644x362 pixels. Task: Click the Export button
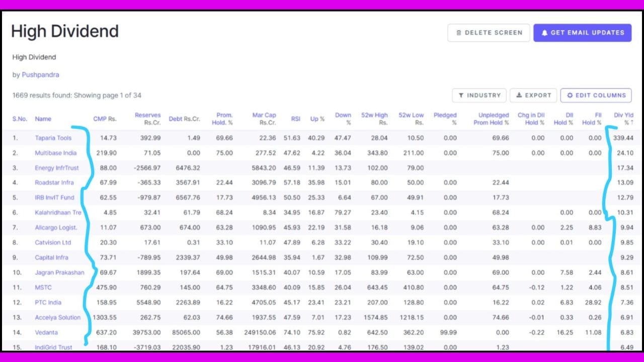[533, 95]
